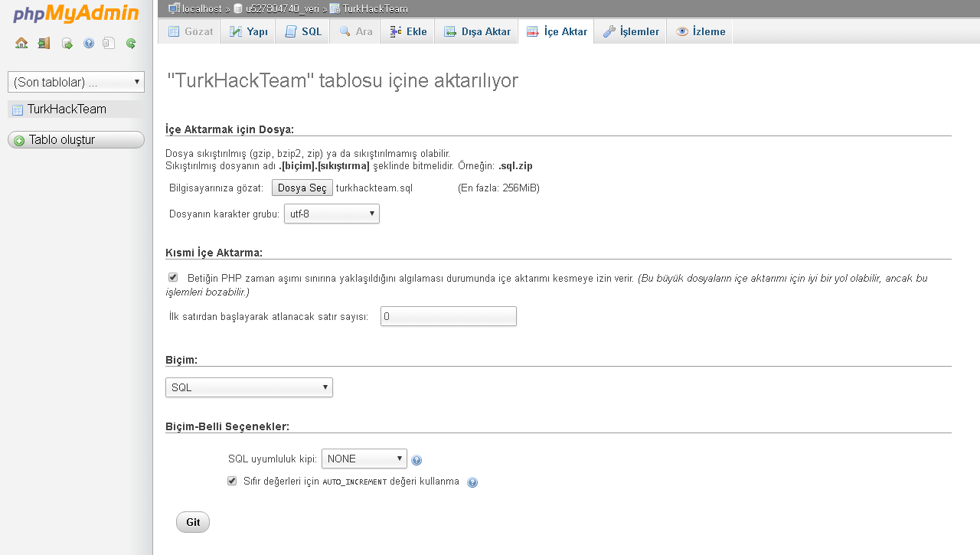Switch to the Ekle tab

407,31
